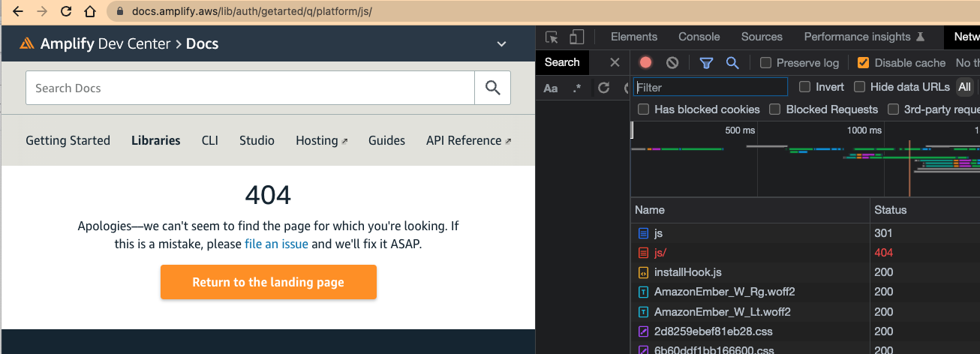The width and height of the screenshot is (980, 354).
Task: Reload the page
Action: (x=66, y=11)
